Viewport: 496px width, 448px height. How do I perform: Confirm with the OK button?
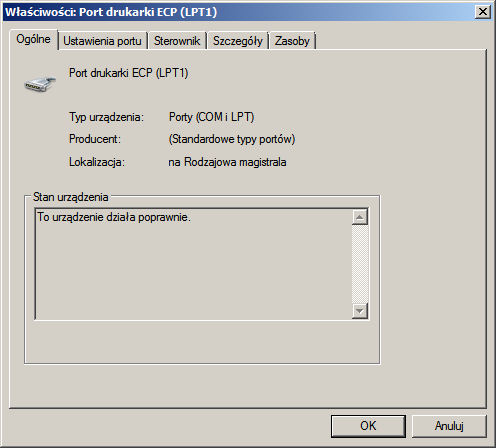368,426
